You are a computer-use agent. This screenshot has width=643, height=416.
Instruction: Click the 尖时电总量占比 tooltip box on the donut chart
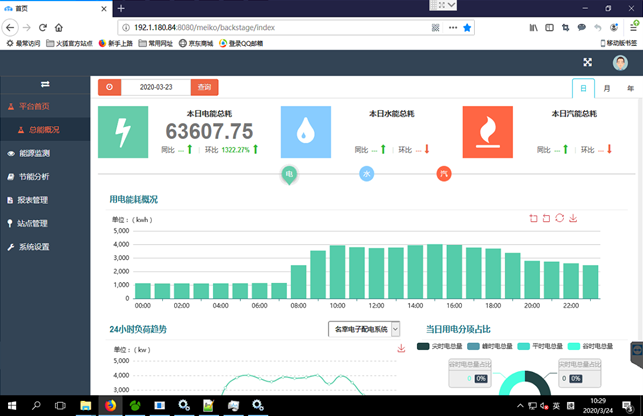pos(580,373)
